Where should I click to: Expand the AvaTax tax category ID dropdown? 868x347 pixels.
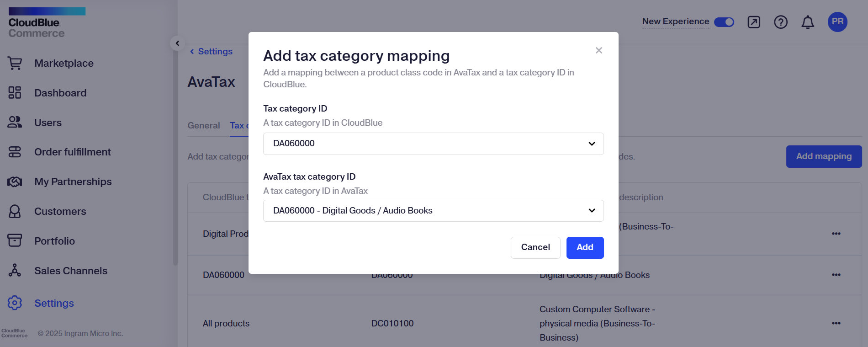[433, 211]
